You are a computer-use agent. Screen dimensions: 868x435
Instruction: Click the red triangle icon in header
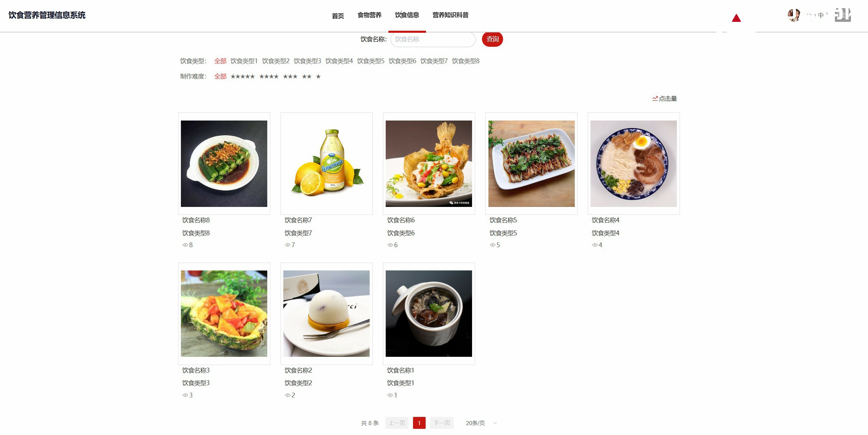point(736,18)
